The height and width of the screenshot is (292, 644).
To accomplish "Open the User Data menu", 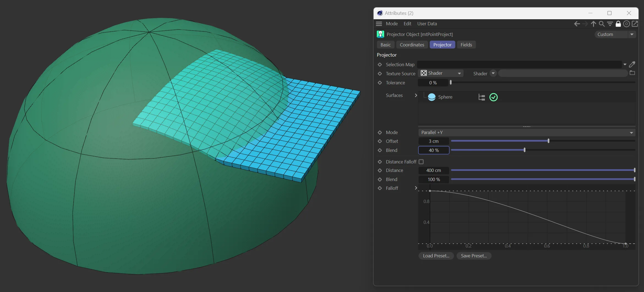I will pyautogui.click(x=427, y=24).
